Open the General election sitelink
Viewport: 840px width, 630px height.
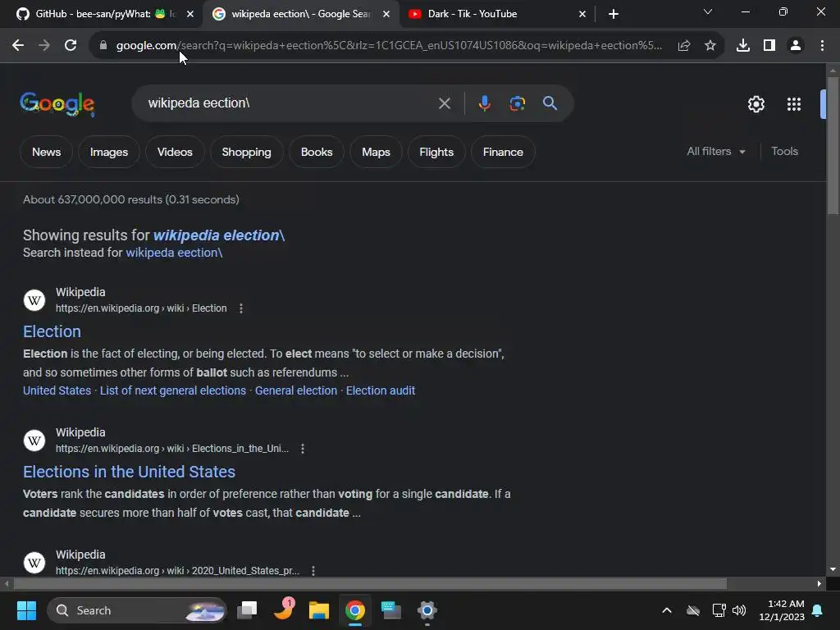coord(296,391)
